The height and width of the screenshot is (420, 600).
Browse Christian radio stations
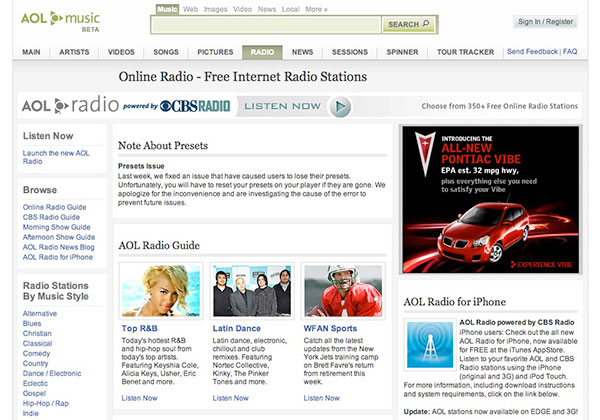pos(37,333)
